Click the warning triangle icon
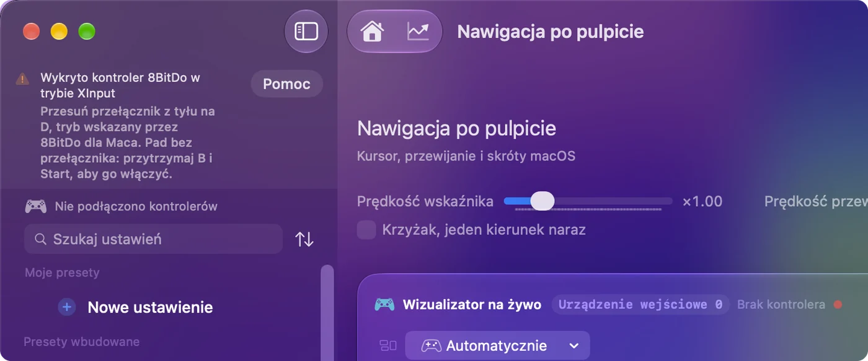Image resolution: width=868 pixels, height=361 pixels. coord(22,79)
